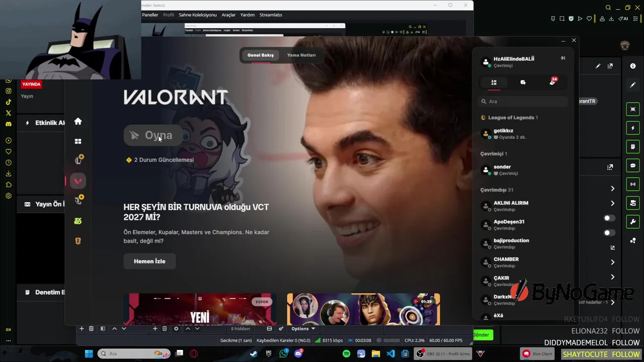Image resolution: width=644 pixels, height=362 pixels.
Task: Open the settings gear in browser sidebar
Action: [9, 196]
